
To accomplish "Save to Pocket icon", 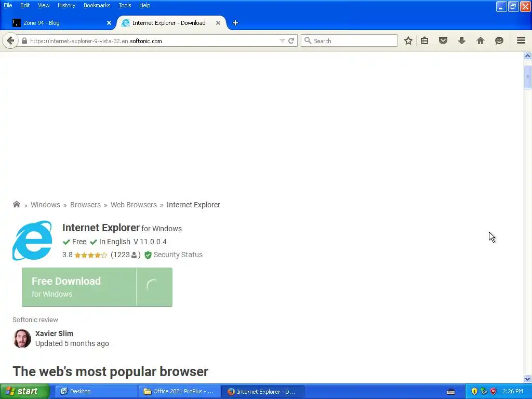I will coord(443,41).
